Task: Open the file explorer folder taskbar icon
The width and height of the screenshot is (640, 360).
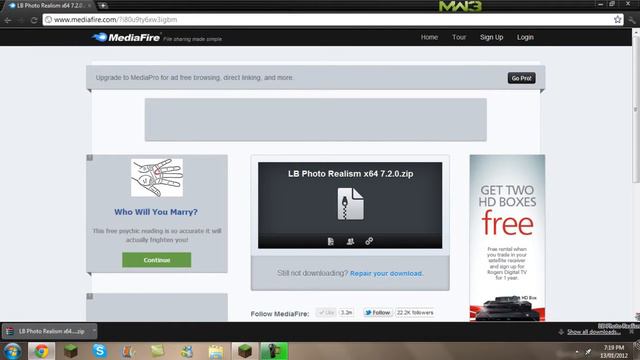Action: (216, 351)
